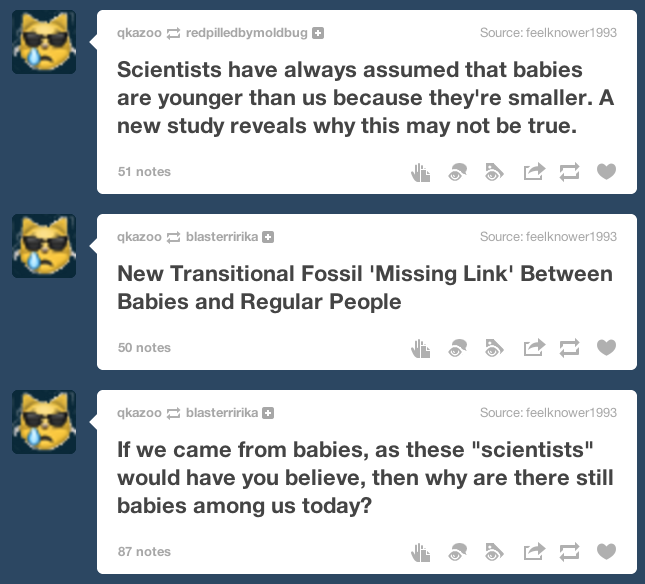Expand the 50 notes count

tap(144, 348)
